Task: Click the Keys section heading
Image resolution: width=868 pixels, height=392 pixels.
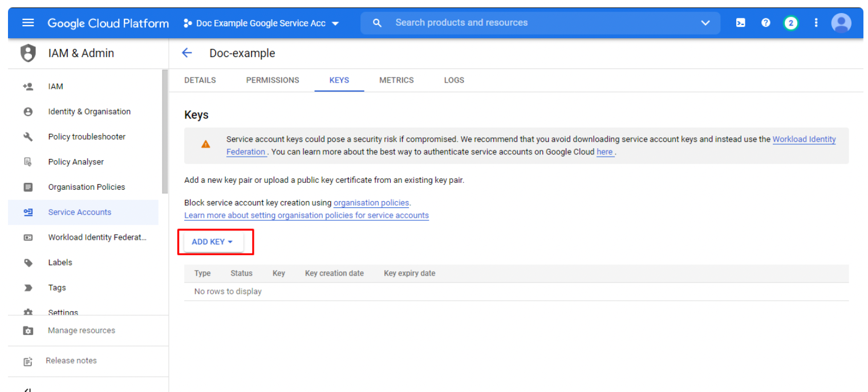Action: click(197, 115)
